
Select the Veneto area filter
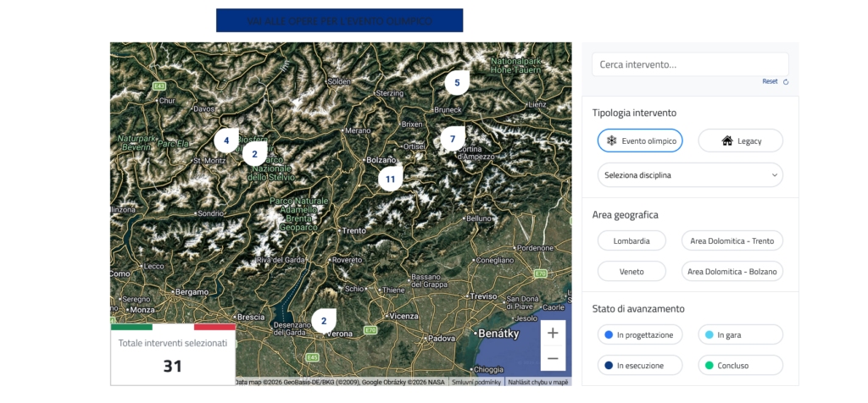[632, 272]
